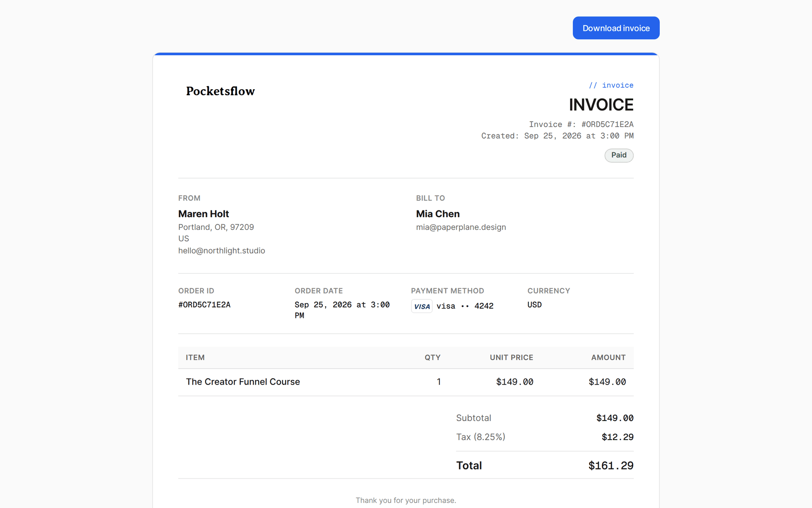This screenshot has height=508, width=812.
Task: Click the tax amount $12.29
Action: tap(617, 437)
